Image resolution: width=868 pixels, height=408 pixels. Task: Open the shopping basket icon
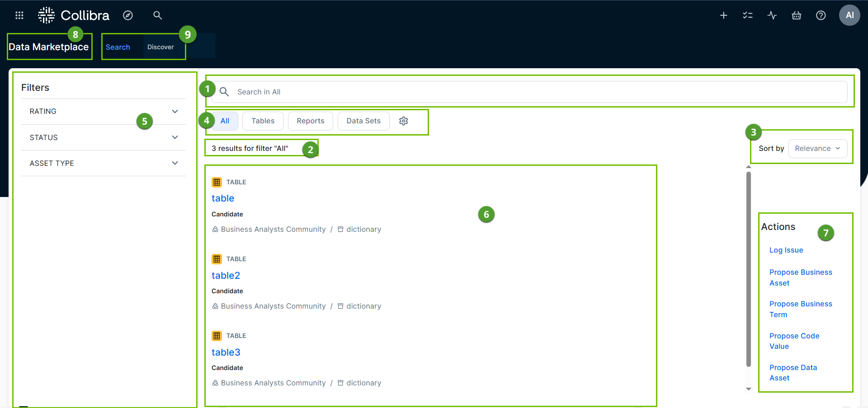tap(797, 15)
